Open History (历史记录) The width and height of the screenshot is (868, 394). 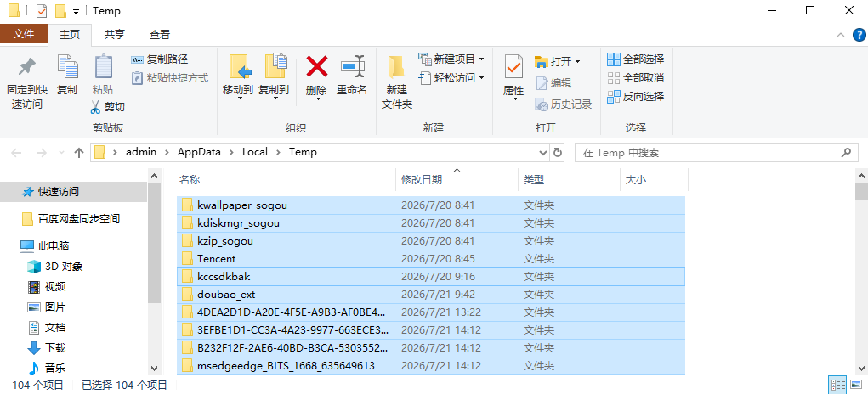pos(564,104)
